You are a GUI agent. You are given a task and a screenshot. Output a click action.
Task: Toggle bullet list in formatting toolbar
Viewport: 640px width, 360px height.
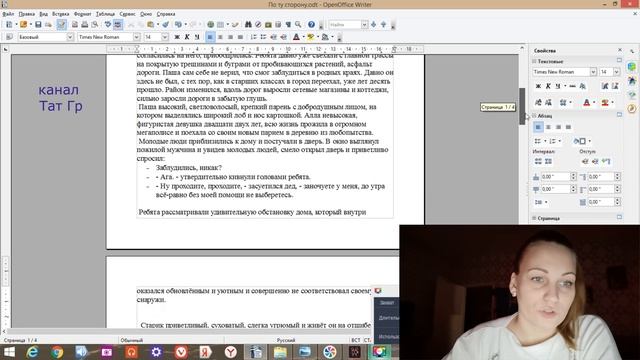(x=263, y=37)
